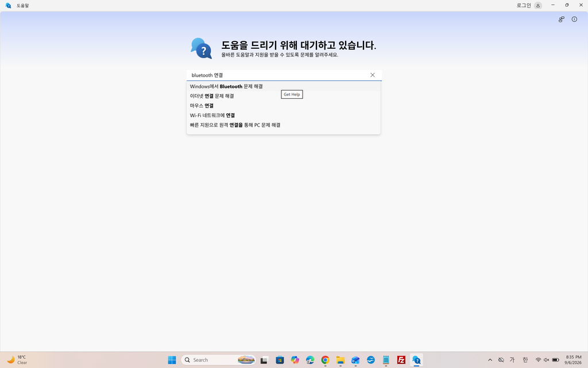
Task: Launch Microsoft Store from taskbar
Action: 280,360
